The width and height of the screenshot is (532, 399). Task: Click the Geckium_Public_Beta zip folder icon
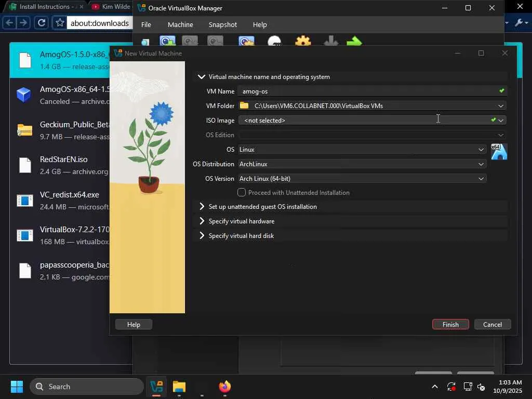coord(25,130)
